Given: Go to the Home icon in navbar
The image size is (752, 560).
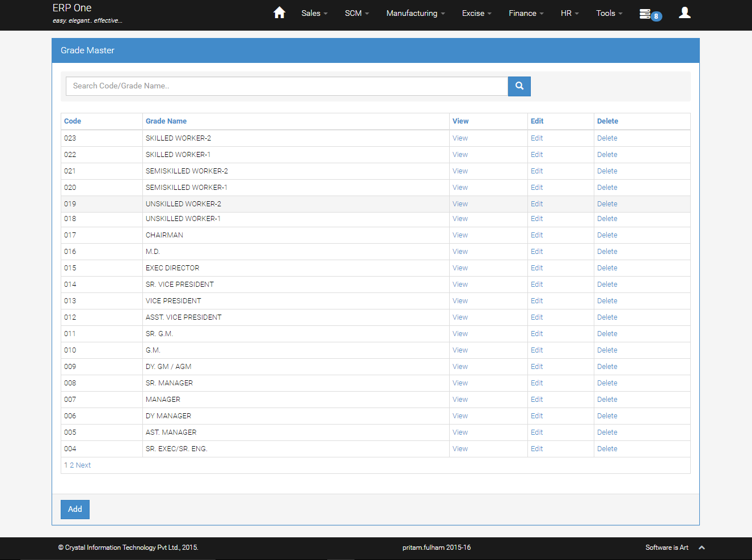Looking at the screenshot, I should click(279, 13).
